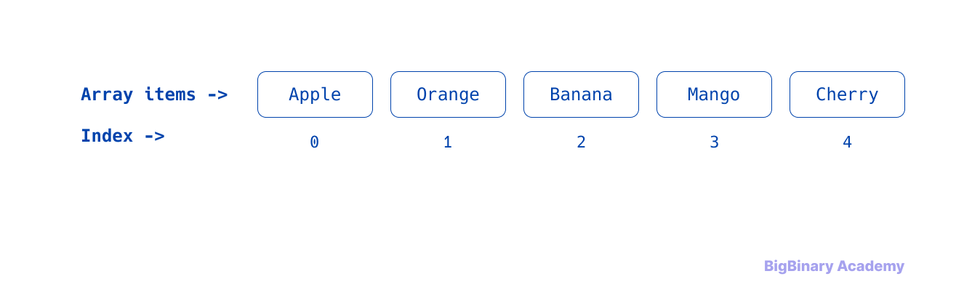Click the arrow after "Index"
This screenshot has width=980, height=303.
pos(154,136)
